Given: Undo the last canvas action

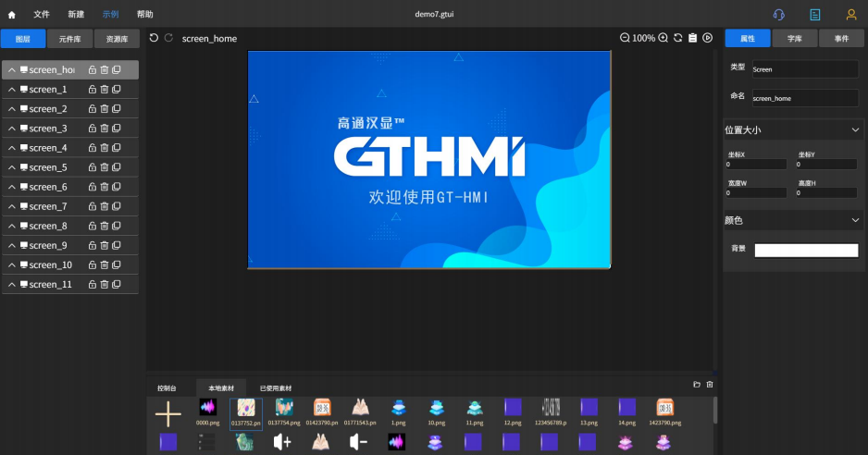Looking at the screenshot, I should click(x=154, y=38).
